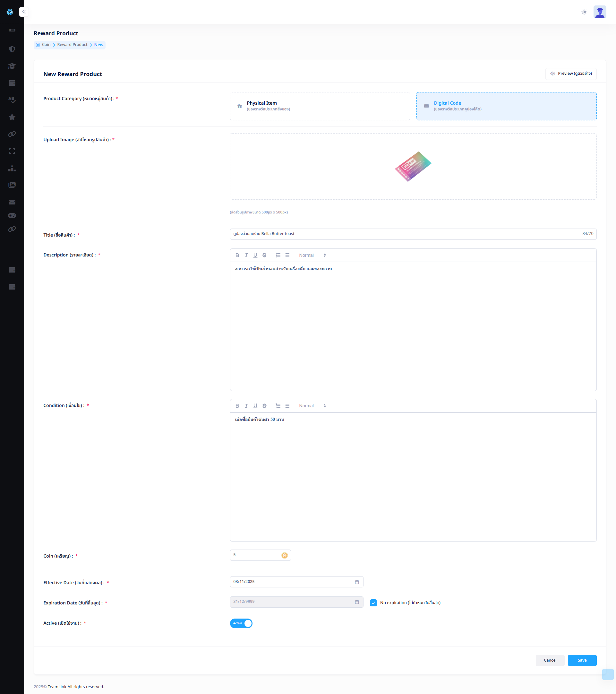Toggle light/dark theme sun icon
616x694 pixels.
pyautogui.click(x=584, y=12)
